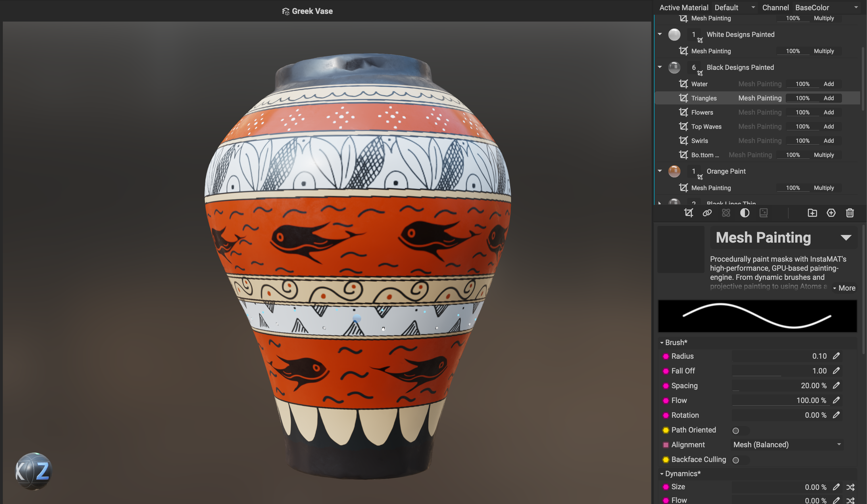Click the half-circle contrast icon

[745, 213]
